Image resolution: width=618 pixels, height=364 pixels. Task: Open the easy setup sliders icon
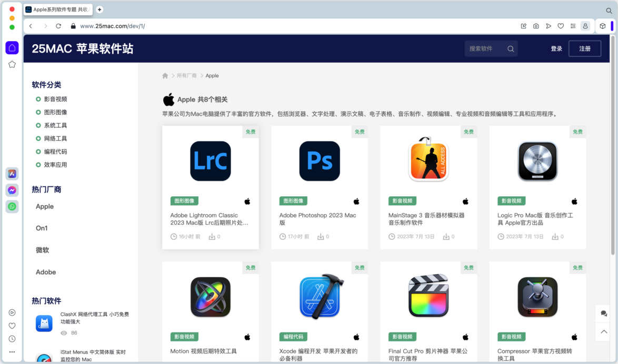pos(573,26)
